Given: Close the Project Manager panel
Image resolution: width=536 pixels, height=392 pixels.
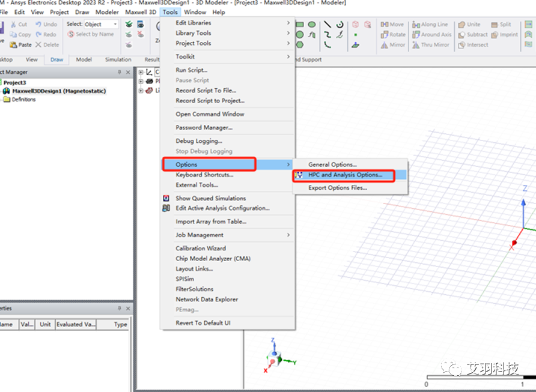Looking at the screenshot, I should pyautogui.click(x=128, y=72).
